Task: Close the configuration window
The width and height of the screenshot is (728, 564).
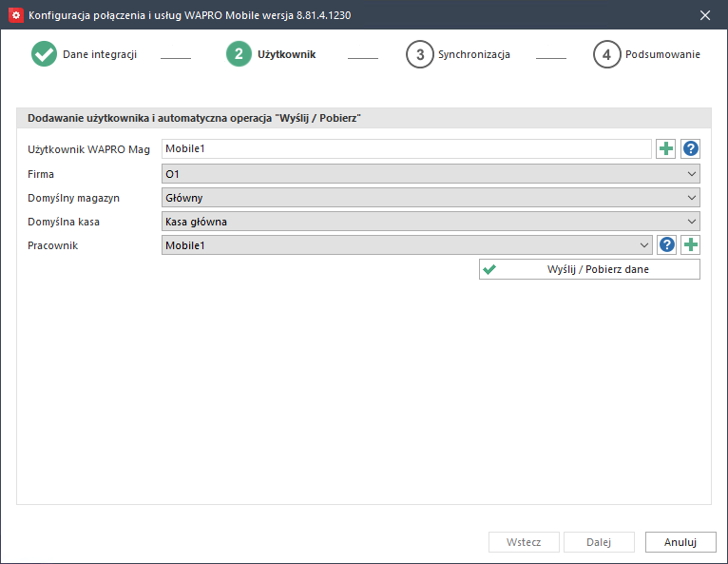Action: (x=705, y=15)
